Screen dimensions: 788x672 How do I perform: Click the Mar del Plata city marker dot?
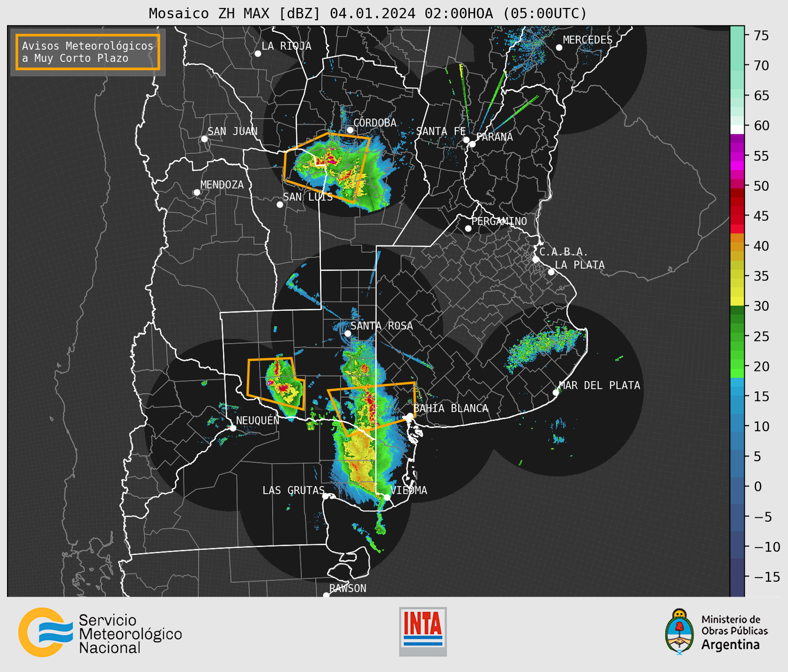pos(556,393)
